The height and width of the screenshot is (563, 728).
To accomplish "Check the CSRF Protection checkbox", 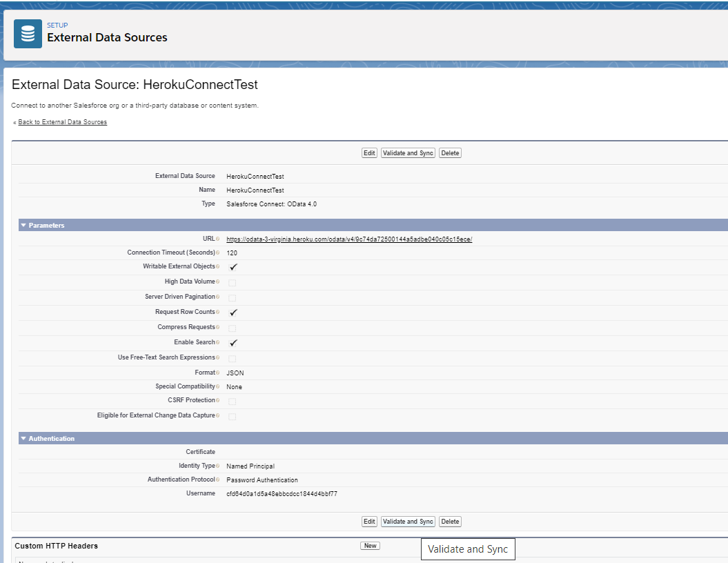I will 233,402.
